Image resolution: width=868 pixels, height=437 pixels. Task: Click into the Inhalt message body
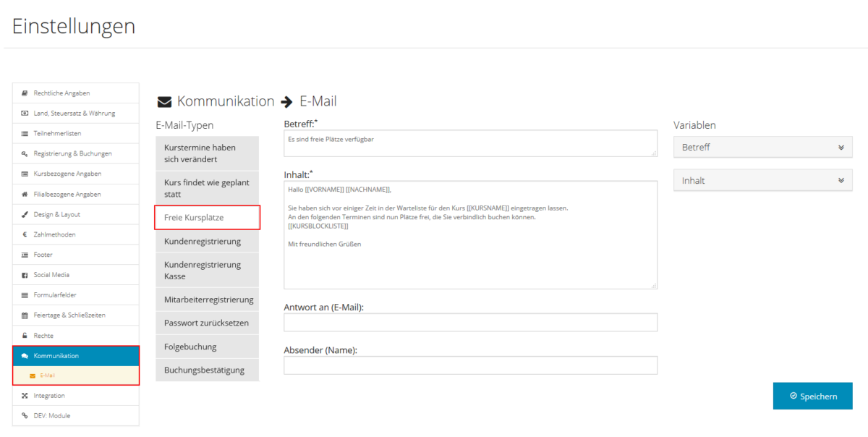pyautogui.click(x=470, y=235)
